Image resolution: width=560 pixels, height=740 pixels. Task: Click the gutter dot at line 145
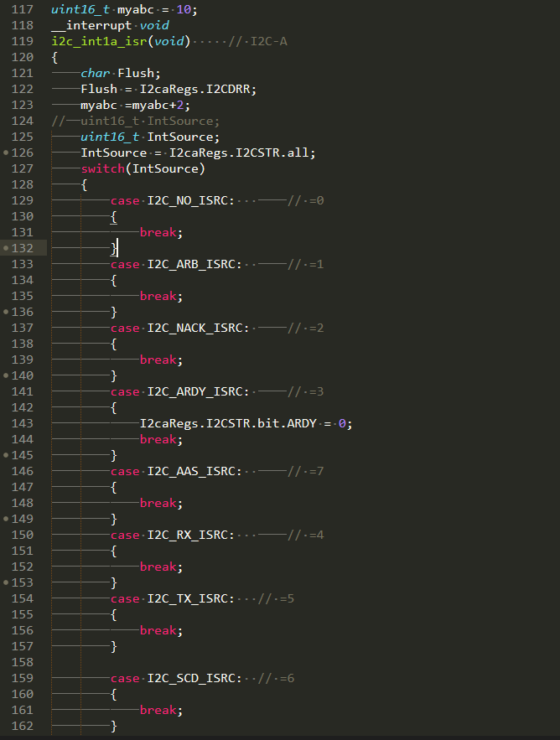[x=7, y=455]
